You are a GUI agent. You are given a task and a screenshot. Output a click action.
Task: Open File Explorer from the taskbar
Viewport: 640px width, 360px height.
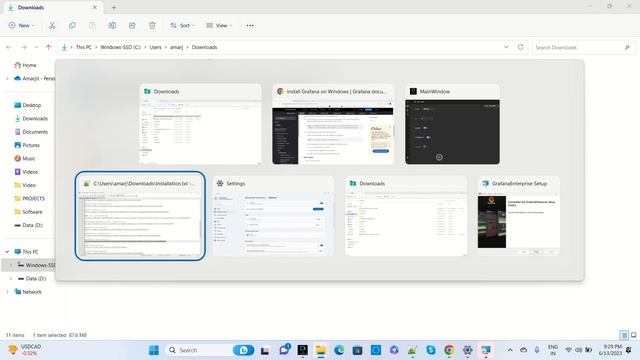point(321,350)
